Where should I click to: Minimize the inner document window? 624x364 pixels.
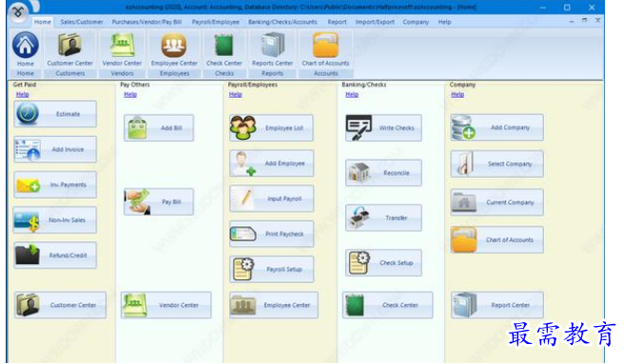tap(572, 21)
